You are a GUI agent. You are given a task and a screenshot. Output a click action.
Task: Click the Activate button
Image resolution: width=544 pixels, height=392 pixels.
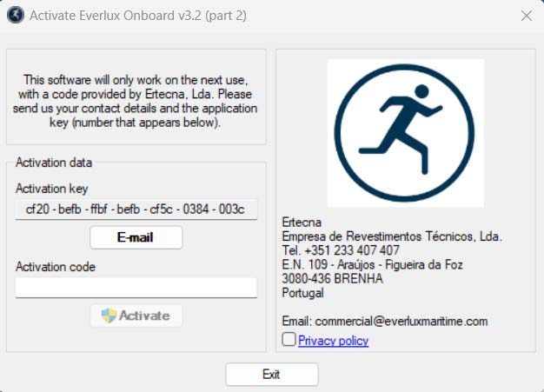136,316
